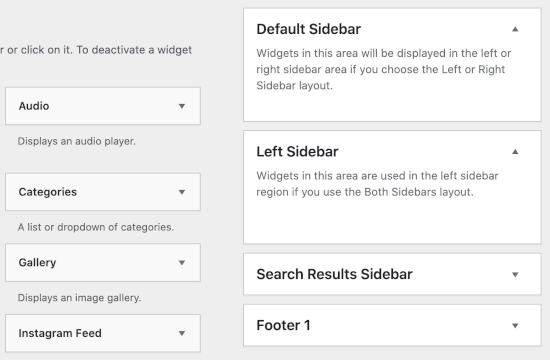Viewport: 550px width, 360px height.
Task: Expand the Categories widget arrow
Action: (x=182, y=192)
